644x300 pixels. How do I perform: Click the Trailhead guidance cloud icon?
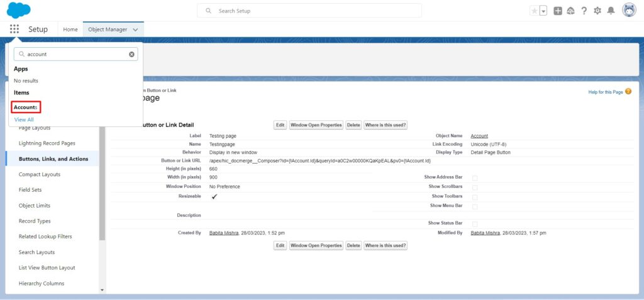570,11
